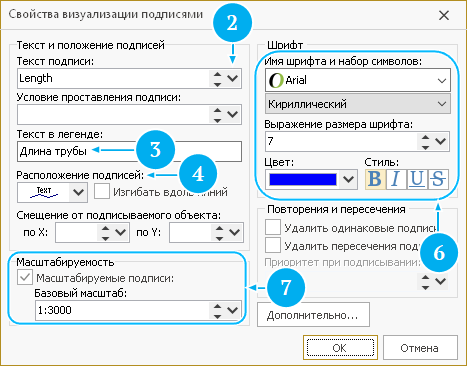
Task: Toggle the Bold style icon
Action: [375, 179]
